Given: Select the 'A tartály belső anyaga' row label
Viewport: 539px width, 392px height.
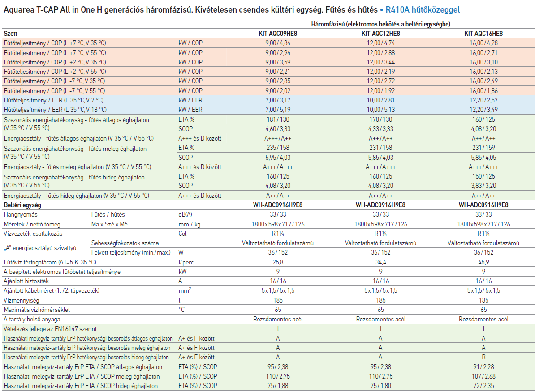Looking at the screenshot, I should pos(32,320).
